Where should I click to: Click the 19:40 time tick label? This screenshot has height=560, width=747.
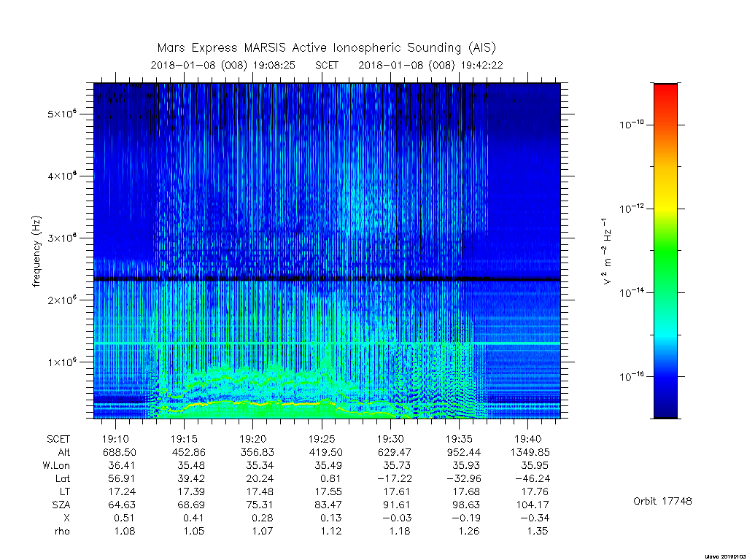click(528, 439)
